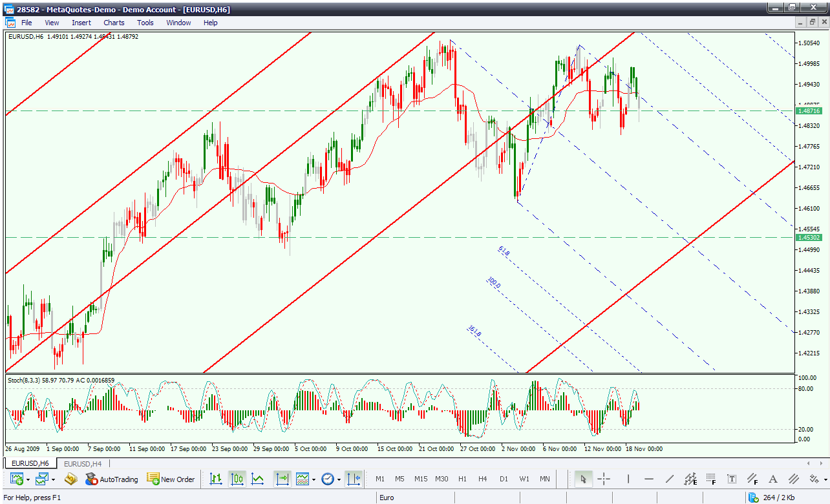This screenshot has height=504, width=830.
Task: Open the Charts menu
Action: [x=114, y=23]
